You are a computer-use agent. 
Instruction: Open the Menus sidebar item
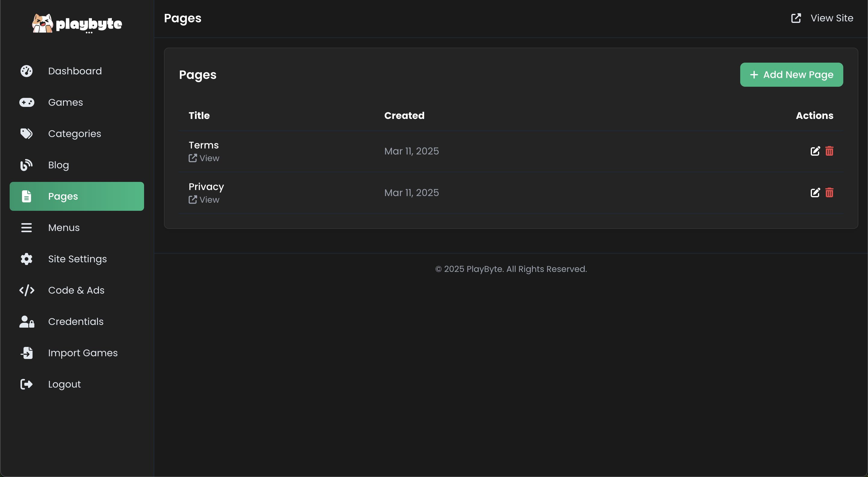64,228
